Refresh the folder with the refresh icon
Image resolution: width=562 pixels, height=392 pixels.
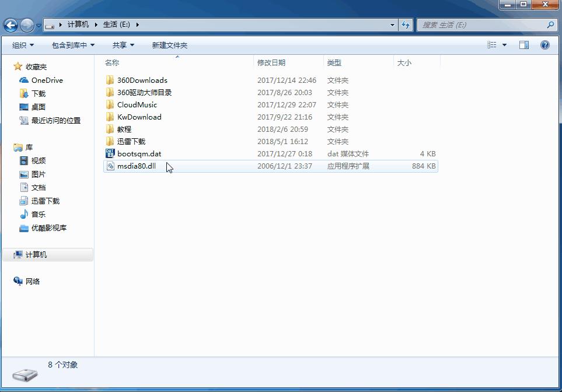pyautogui.click(x=406, y=25)
